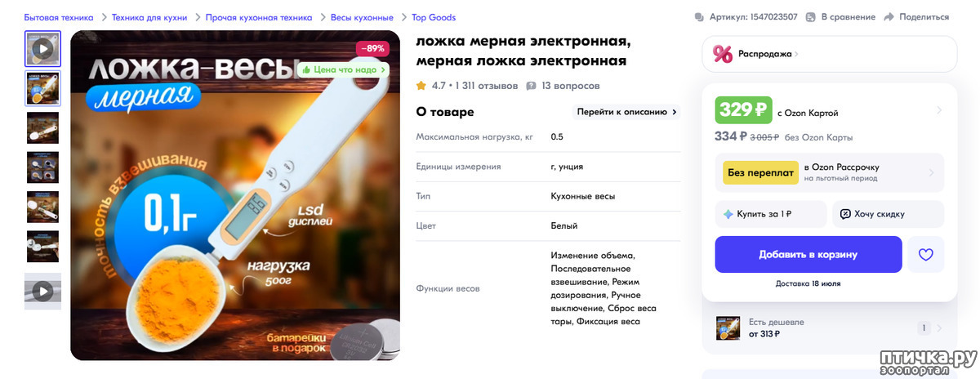This screenshot has height=379, width=980.
Task: Click the Купить за 1 ₽ button
Action: pos(770,214)
